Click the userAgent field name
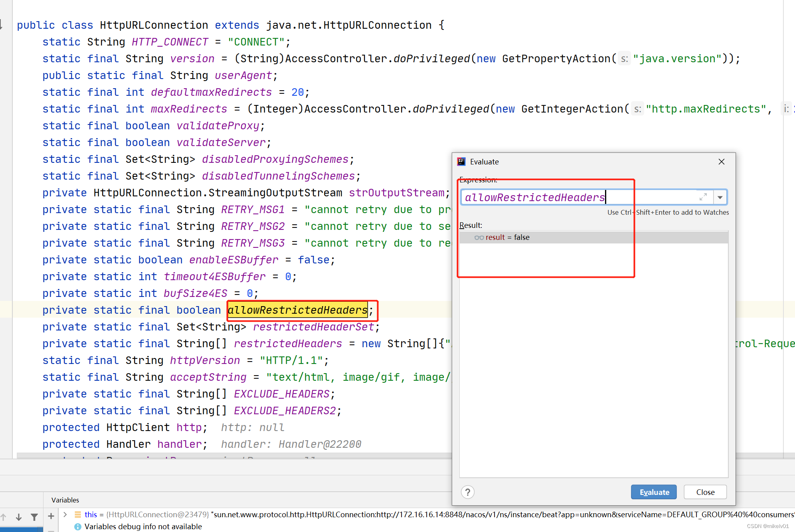795x532 pixels. pos(243,75)
